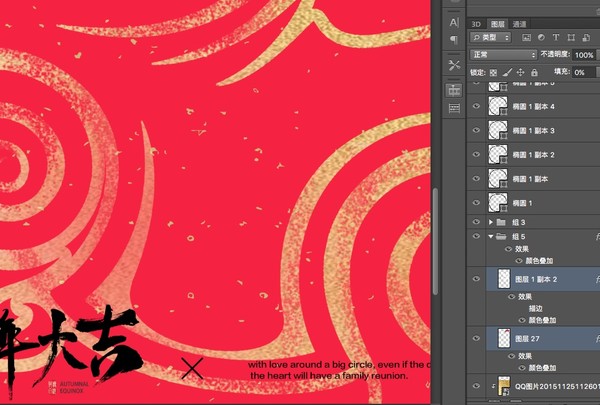The height and width of the screenshot is (405, 600).
Task: Click 椭圆 1 layer thumbnail
Action: tap(498, 202)
